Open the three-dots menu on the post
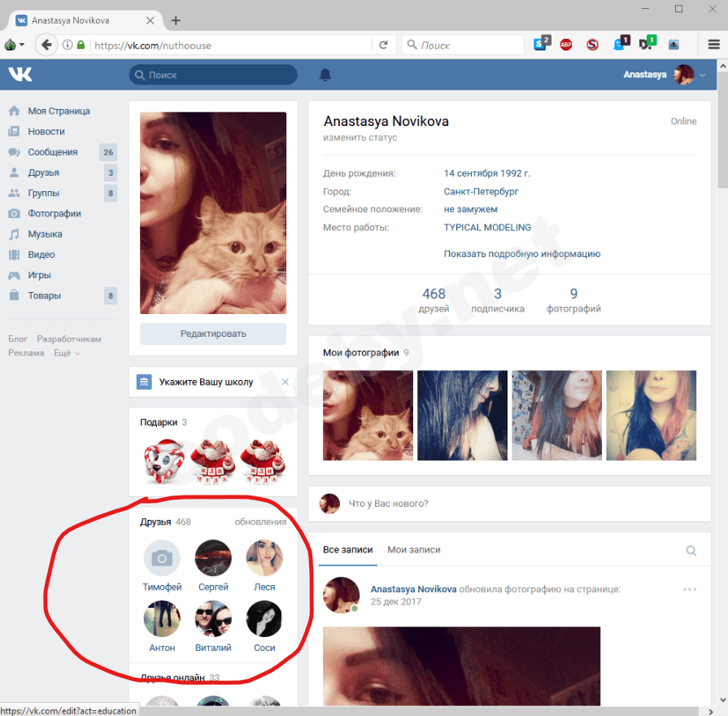The width and height of the screenshot is (728, 716). [x=690, y=589]
